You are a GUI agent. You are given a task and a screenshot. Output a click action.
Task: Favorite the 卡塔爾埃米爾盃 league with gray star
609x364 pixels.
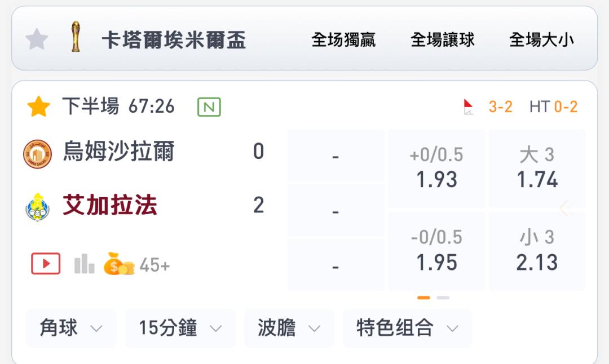point(37,39)
